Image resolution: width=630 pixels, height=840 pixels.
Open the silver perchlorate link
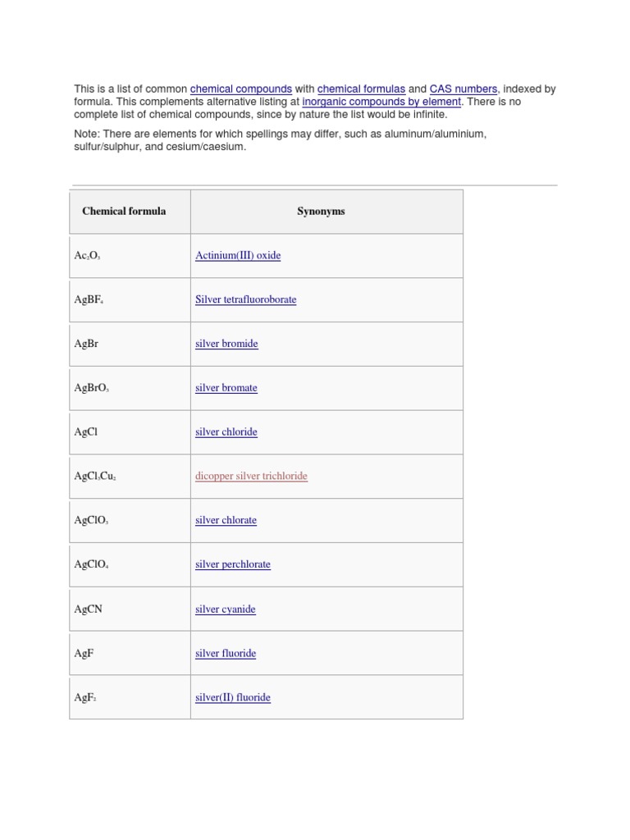[232, 565]
